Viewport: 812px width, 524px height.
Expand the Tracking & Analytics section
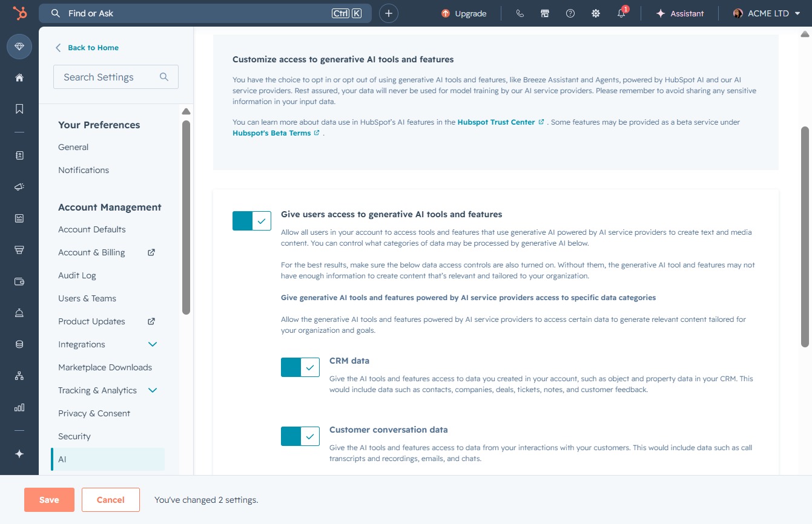pyautogui.click(x=153, y=390)
